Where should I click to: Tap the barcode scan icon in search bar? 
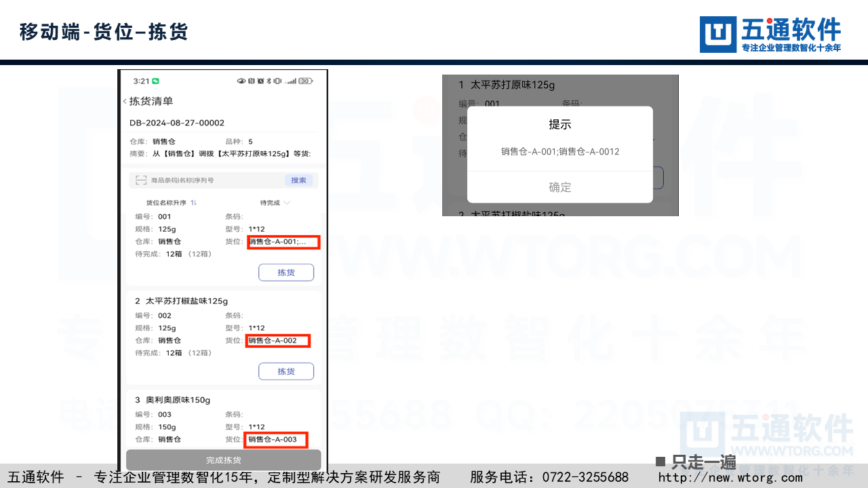tap(141, 180)
